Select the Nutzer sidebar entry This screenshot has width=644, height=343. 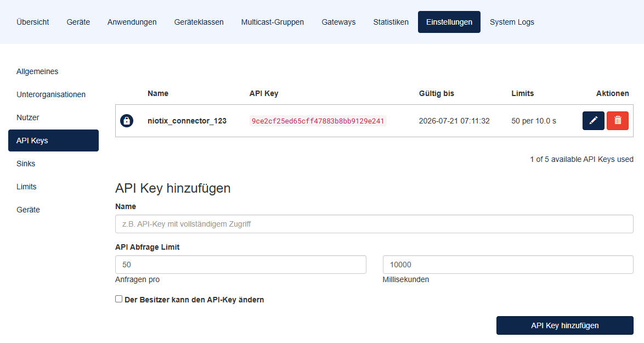[27, 117]
